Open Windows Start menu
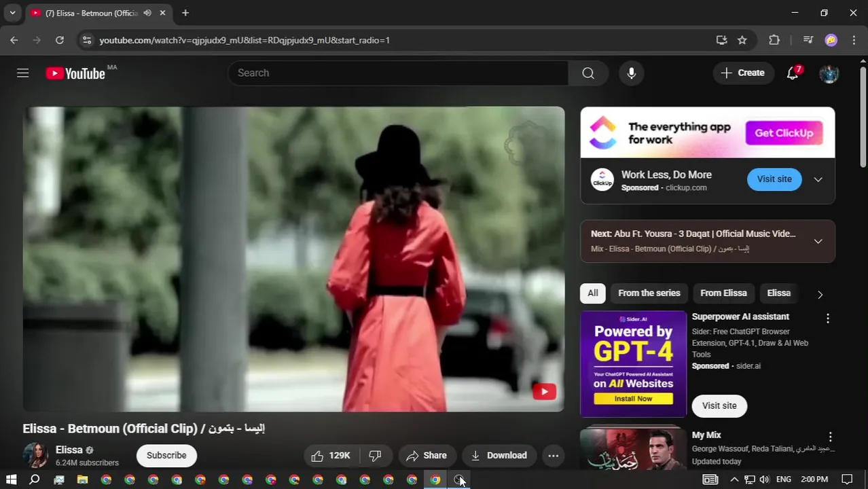This screenshot has height=489, width=868. click(11, 479)
